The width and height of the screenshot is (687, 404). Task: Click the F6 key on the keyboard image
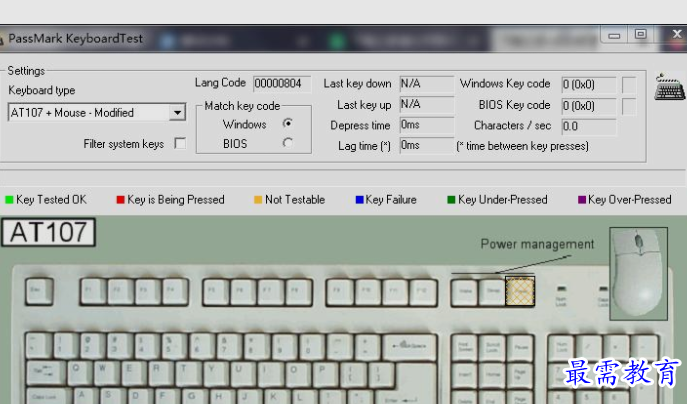243,291
